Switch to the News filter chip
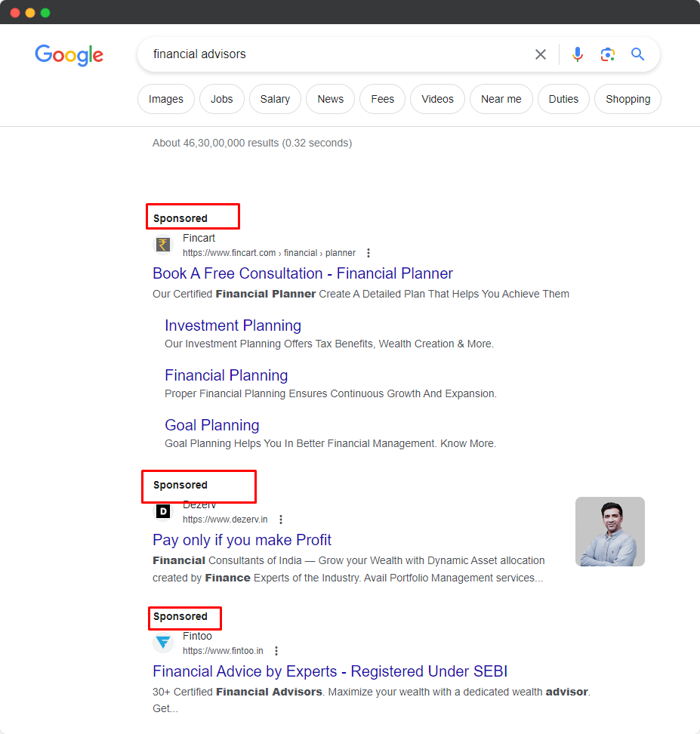This screenshot has width=700, height=734. pyautogui.click(x=330, y=99)
